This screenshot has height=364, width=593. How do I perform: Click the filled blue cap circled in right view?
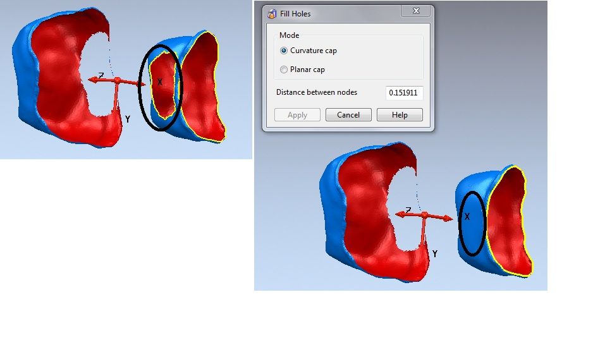tap(472, 223)
